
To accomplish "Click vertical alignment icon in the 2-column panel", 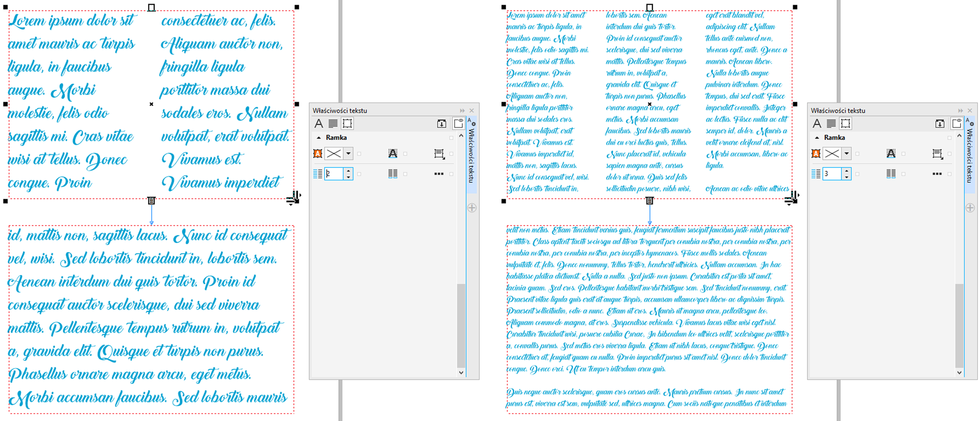I will (x=438, y=154).
